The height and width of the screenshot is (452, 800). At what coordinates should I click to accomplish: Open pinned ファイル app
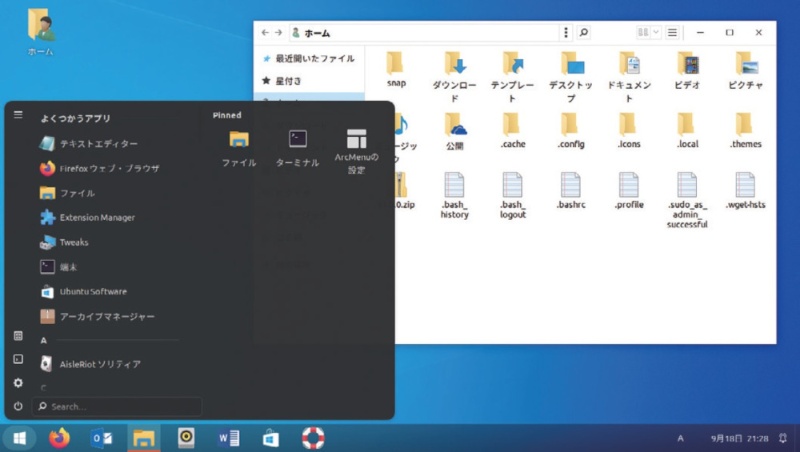coord(239,149)
